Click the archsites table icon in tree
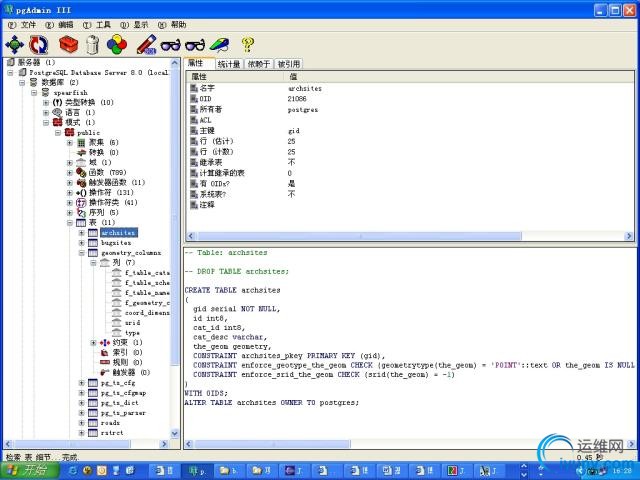The width and height of the screenshot is (640, 480). tap(93, 233)
